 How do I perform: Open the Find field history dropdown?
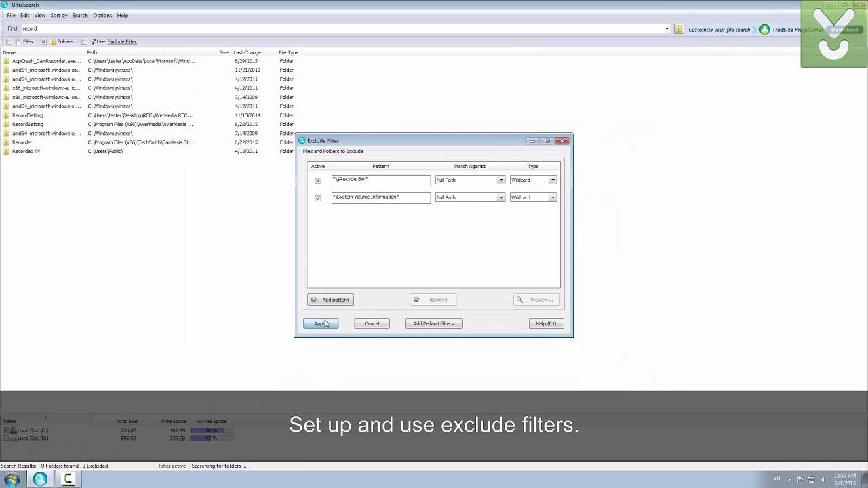(667, 29)
